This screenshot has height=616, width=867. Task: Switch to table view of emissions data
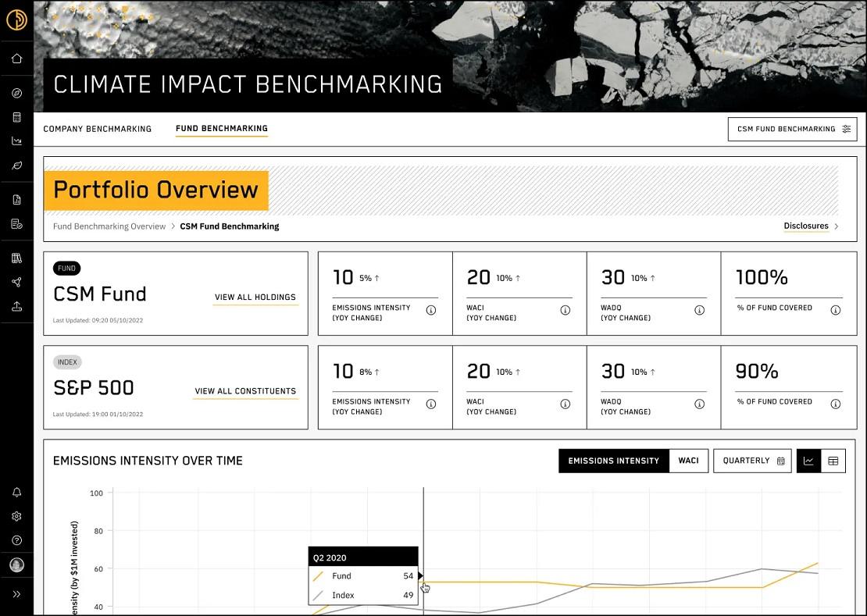833,461
